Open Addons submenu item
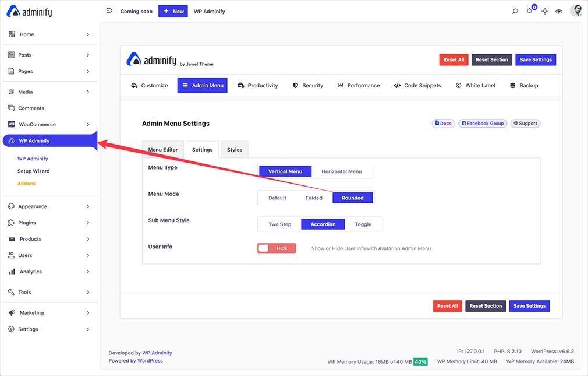Viewport: 588px width, 376px height. point(26,183)
